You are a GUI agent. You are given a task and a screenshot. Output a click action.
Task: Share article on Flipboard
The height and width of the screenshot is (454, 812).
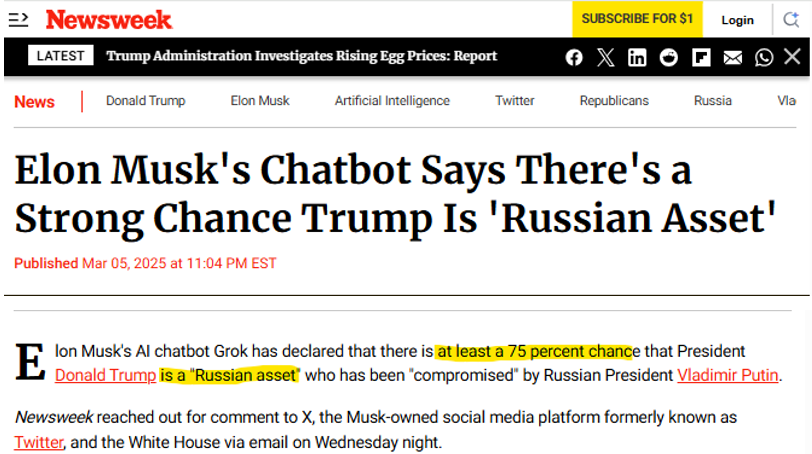[701, 57]
